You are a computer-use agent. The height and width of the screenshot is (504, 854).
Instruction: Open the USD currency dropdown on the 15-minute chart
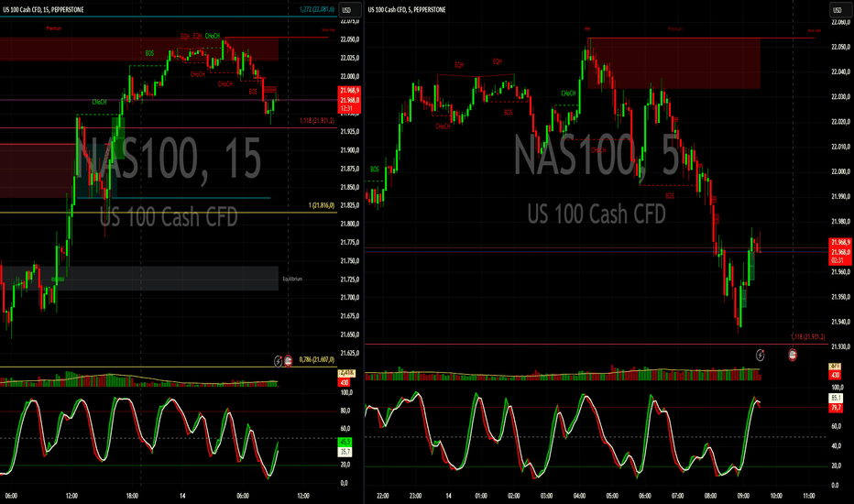click(348, 10)
